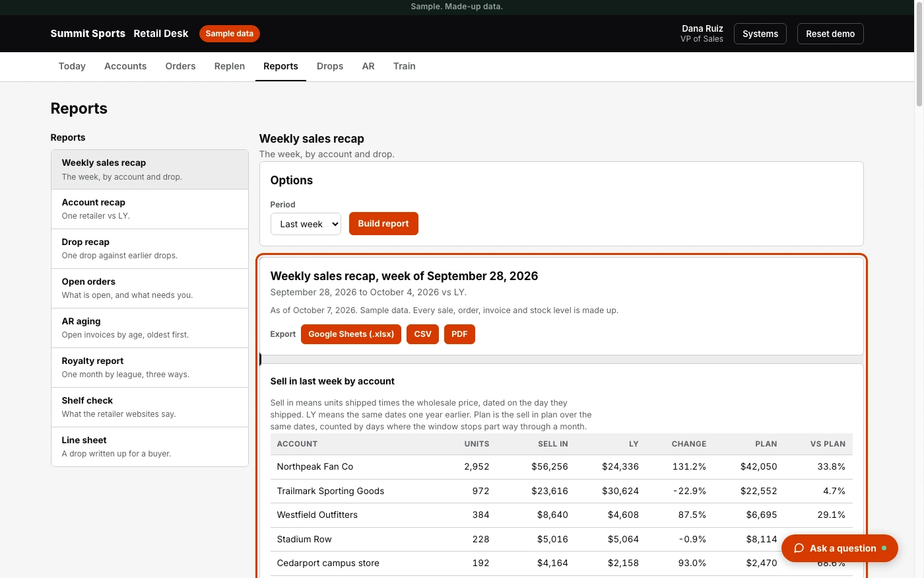Select the Line sheet report
This screenshot has width=924, height=578.
coord(150,447)
